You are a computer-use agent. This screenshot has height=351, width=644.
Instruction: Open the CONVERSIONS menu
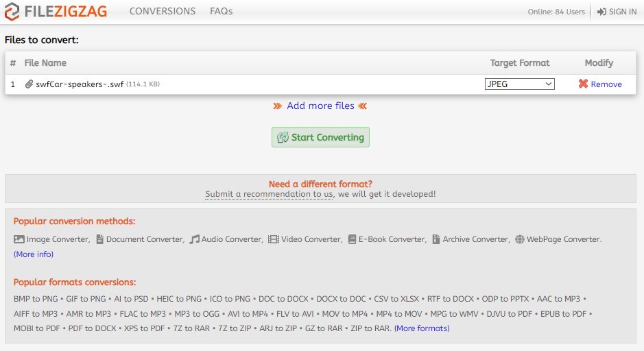pos(163,11)
